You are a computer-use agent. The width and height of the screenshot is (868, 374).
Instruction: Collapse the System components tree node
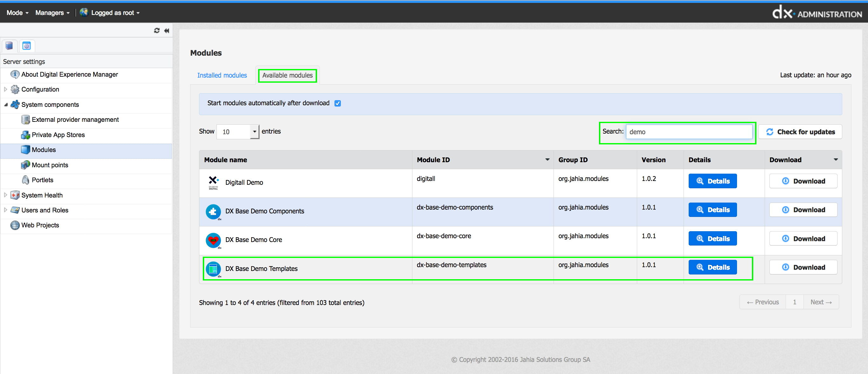pyautogui.click(x=5, y=104)
